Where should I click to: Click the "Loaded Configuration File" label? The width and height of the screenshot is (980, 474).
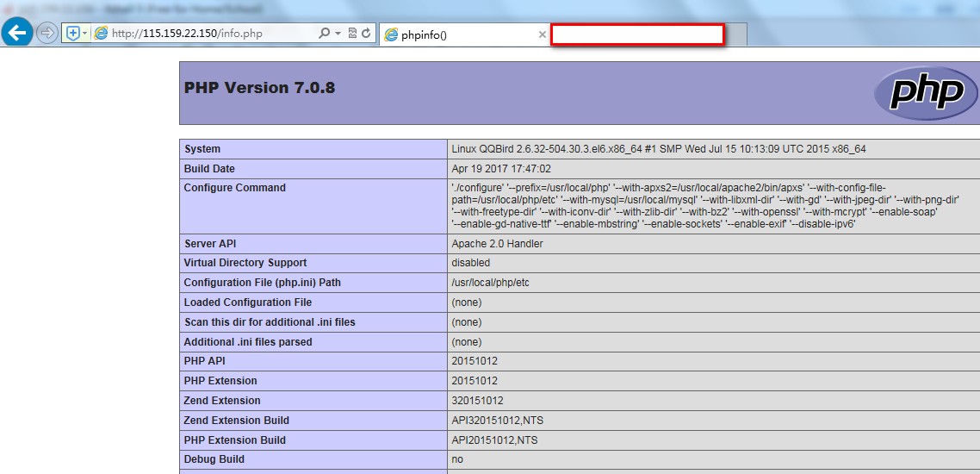(x=247, y=302)
